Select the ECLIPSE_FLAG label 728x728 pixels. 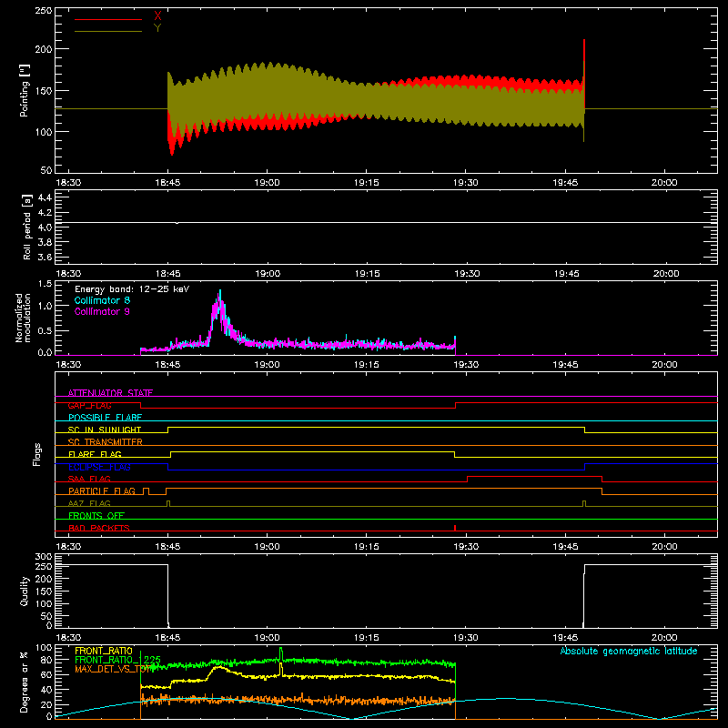click(99, 467)
